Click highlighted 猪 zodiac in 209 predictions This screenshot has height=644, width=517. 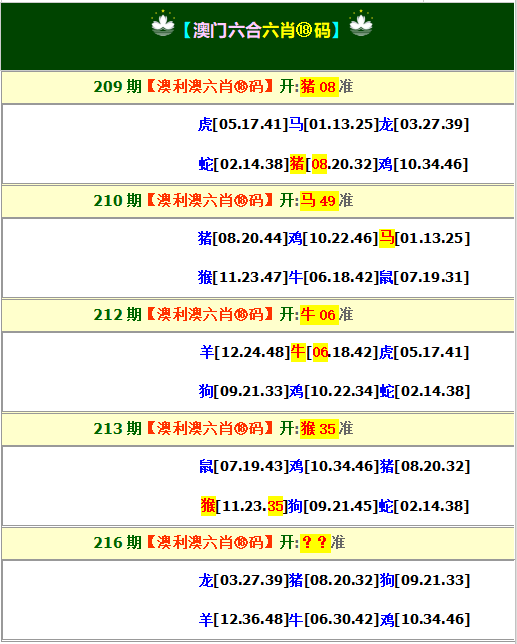point(298,164)
